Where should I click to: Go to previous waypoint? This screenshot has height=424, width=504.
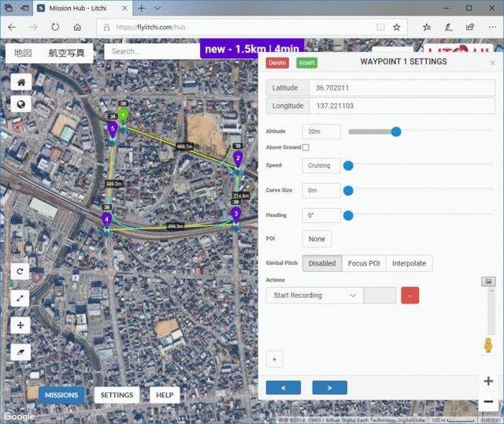(x=283, y=388)
